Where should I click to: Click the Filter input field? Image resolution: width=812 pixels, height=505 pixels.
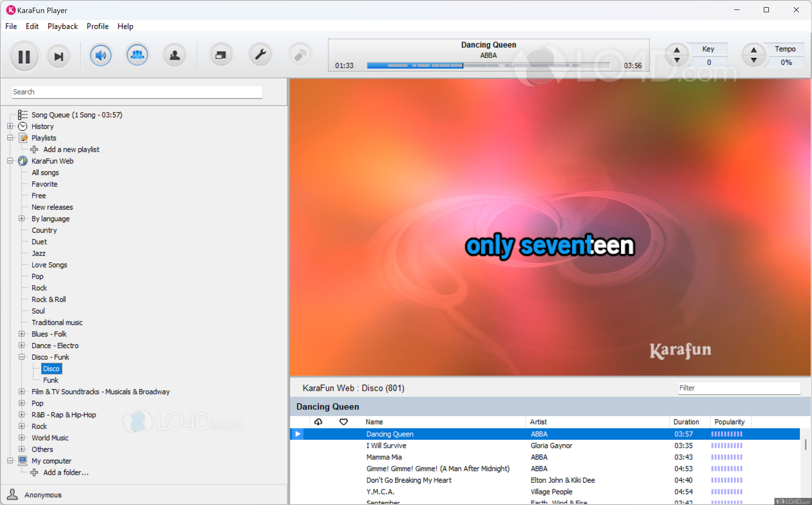[739, 388]
